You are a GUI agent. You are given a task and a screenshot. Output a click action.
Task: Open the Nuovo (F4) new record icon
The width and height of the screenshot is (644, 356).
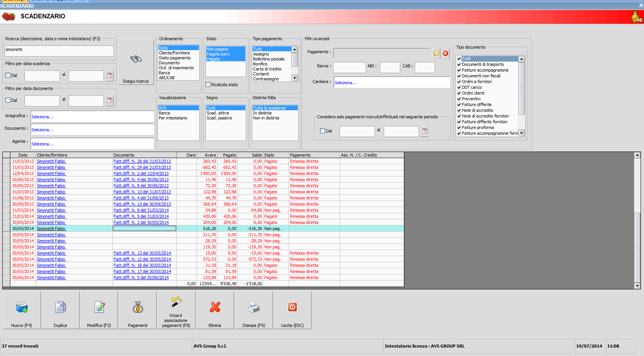pyautogui.click(x=22, y=307)
